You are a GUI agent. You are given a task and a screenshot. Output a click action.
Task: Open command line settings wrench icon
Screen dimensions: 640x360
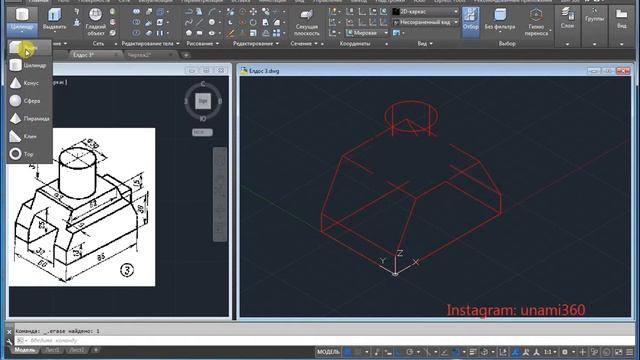pos(9,341)
